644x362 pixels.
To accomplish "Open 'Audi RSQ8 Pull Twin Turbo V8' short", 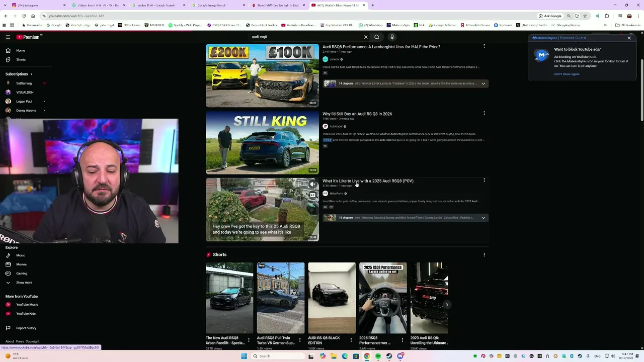I will (x=281, y=298).
